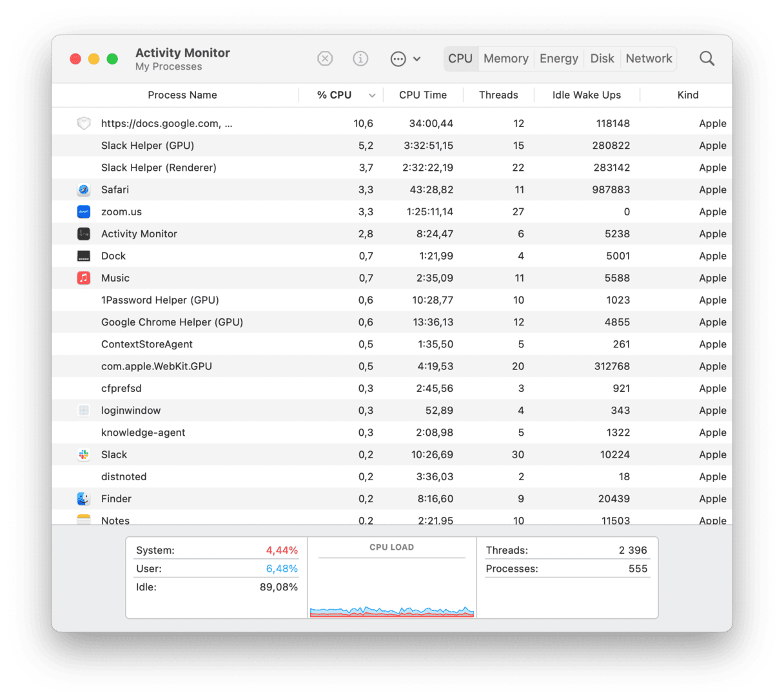Switch to the CPU tab
The image size is (784, 700).
coord(460,59)
